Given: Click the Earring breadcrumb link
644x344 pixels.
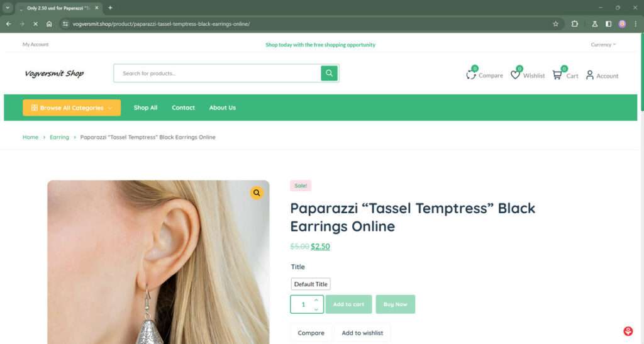Looking at the screenshot, I should coord(59,137).
